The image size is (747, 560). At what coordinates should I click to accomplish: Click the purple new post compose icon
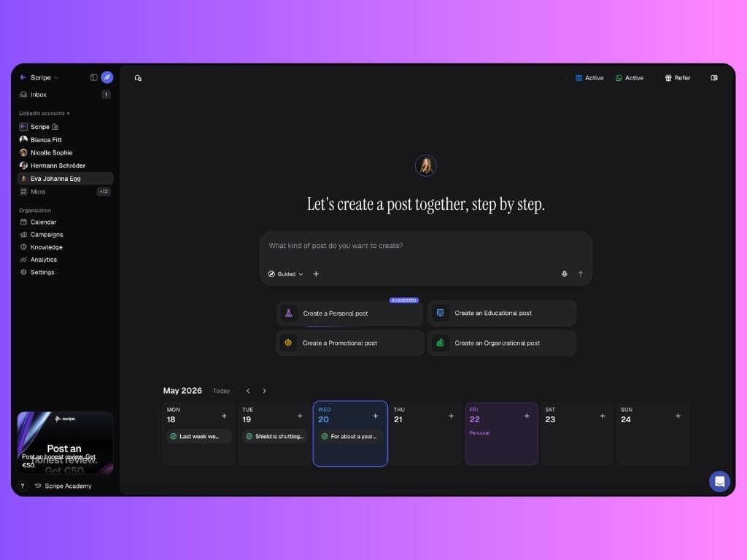coord(107,77)
